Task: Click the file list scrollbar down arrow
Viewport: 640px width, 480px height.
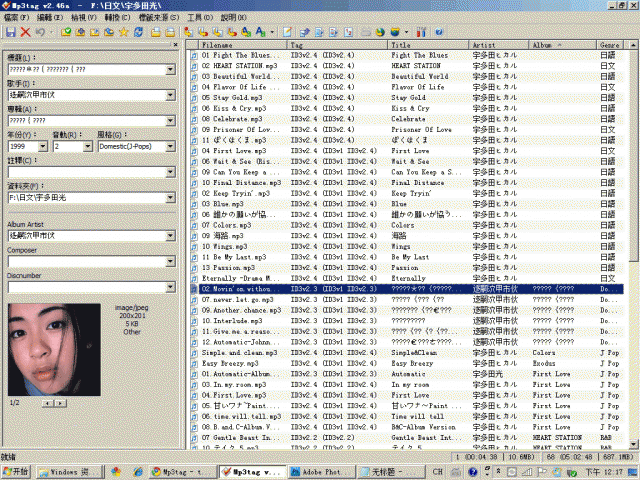Action: coord(633,444)
